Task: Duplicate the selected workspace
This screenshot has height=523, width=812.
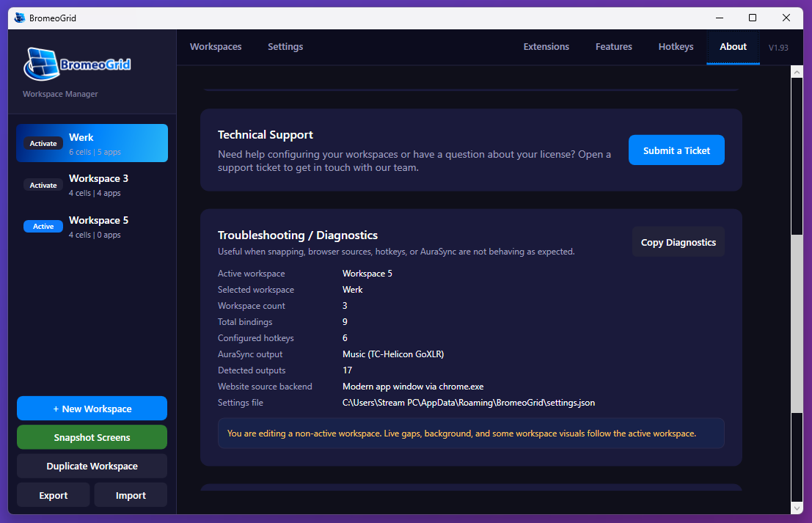Action: pyautogui.click(x=92, y=466)
